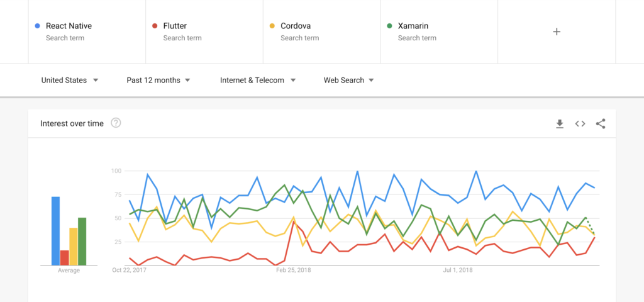The image size is (644, 302).
Task: Click the green average bar
Action: [82, 241]
